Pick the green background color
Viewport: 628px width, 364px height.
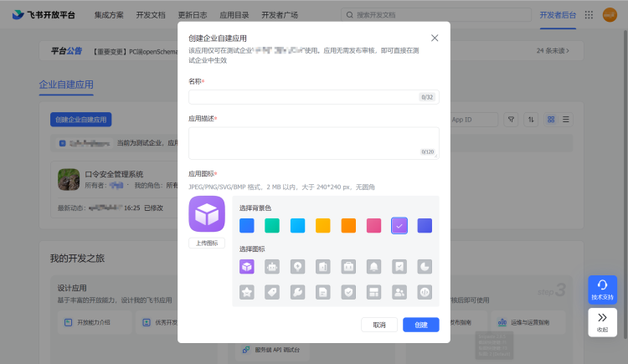pos(272,225)
